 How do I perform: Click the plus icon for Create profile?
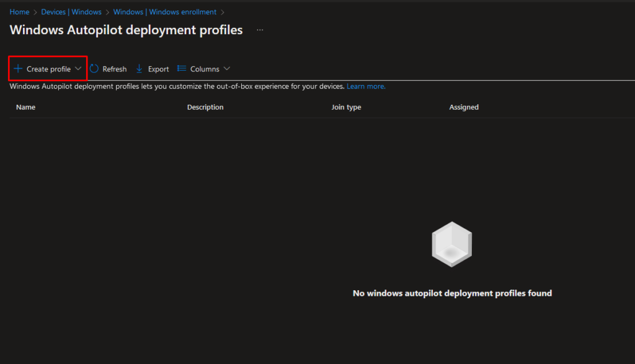point(18,69)
